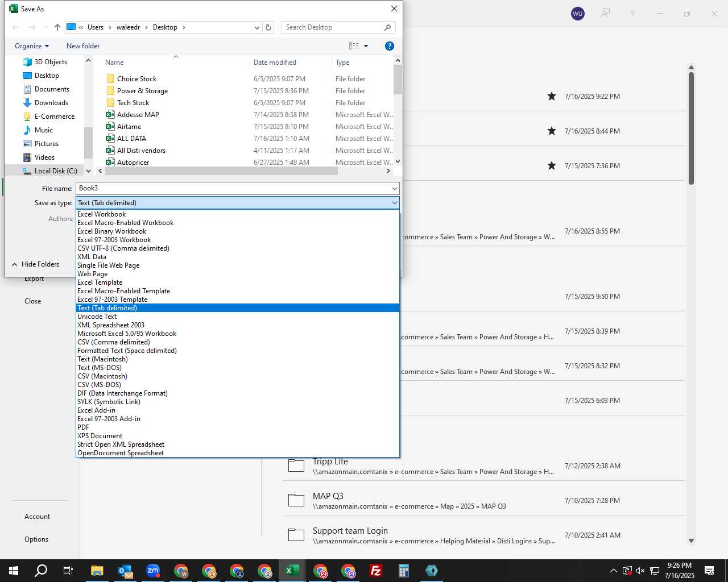Click the Search Desktop field
This screenshot has width=728, height=582.
tap(333, 27)
